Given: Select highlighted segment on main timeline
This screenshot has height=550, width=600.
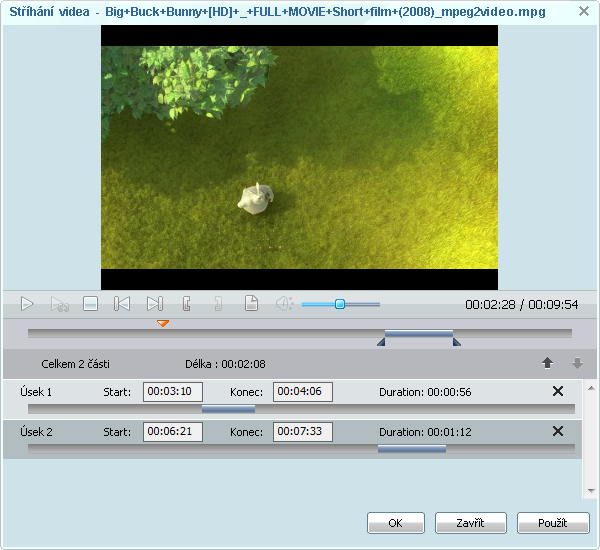Looking at the screenshot, I should click(419, 334).
